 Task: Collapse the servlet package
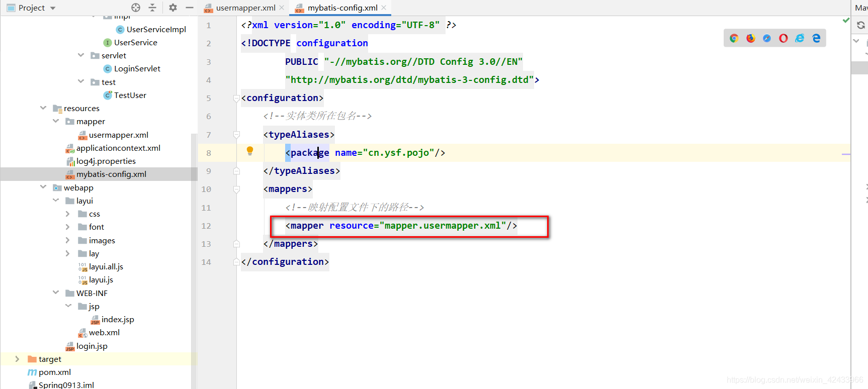(x=81, y=55)
